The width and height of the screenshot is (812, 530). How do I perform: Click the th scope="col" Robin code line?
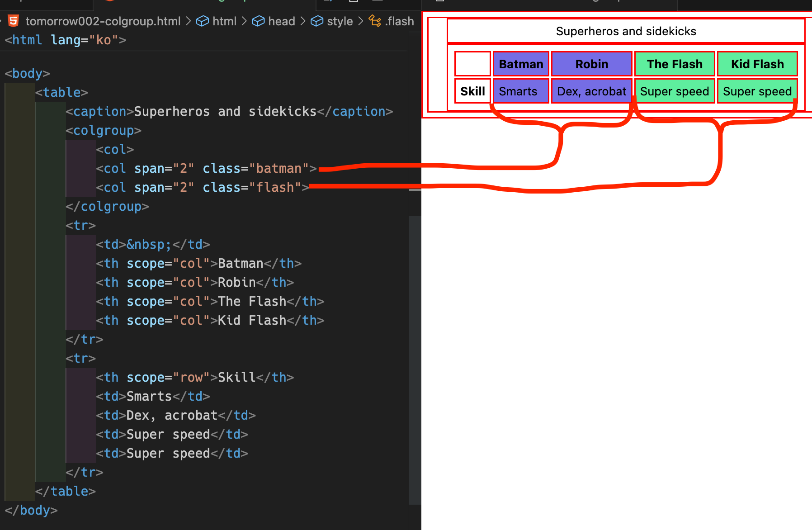(195, 282)
